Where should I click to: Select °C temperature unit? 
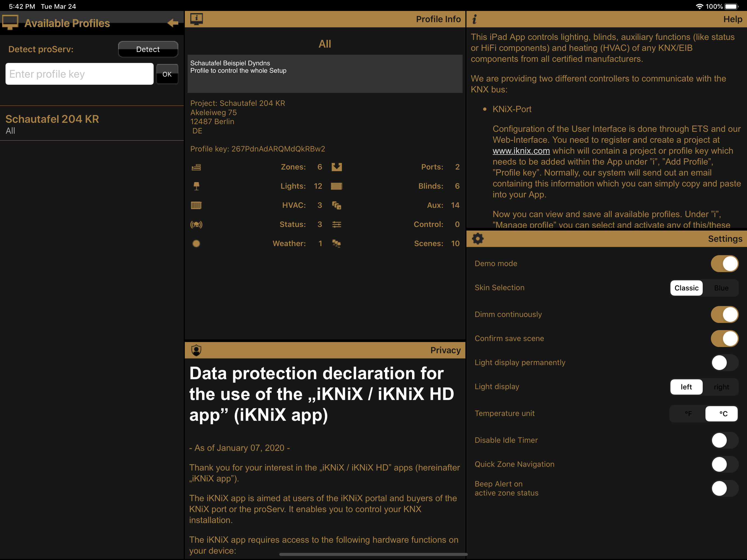pyautogui.click(x=722, y=414)
